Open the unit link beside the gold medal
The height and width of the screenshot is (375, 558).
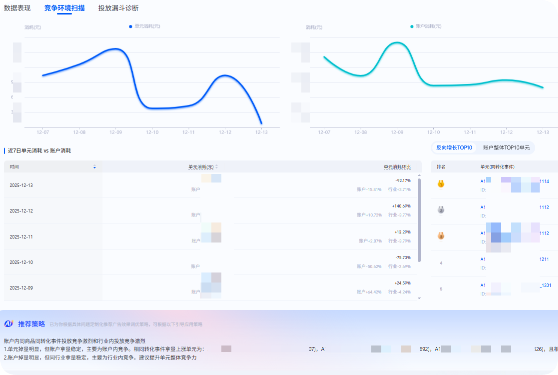pos(515,181)
